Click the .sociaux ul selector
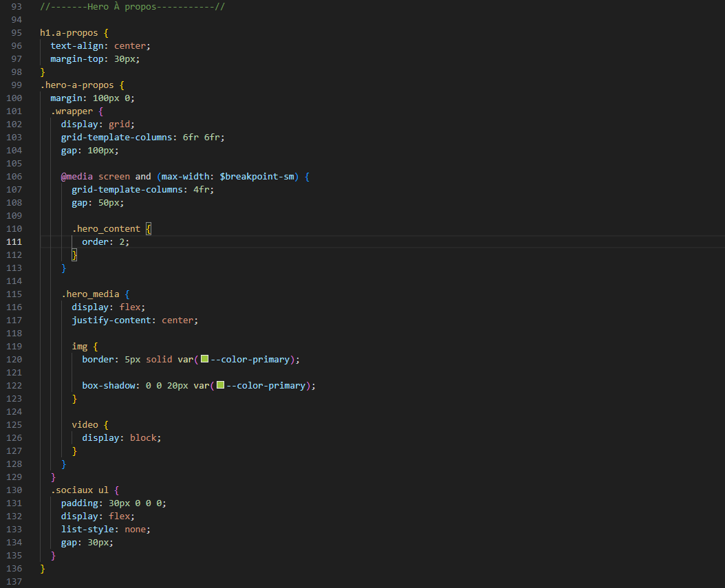725x588 pixels. tap(80, 490)
